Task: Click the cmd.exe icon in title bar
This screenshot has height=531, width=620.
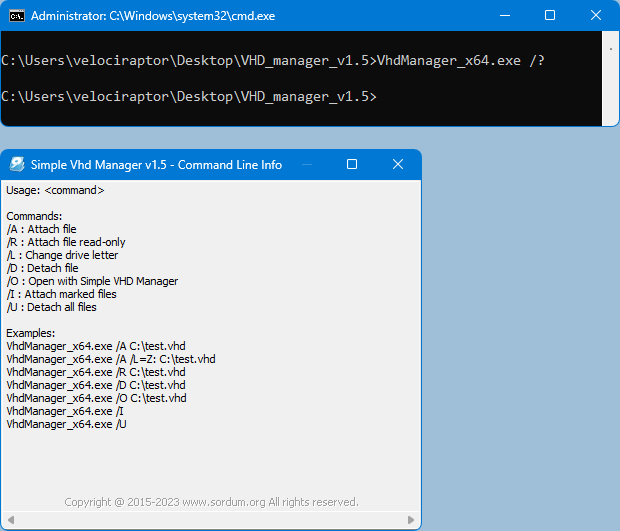Action: [x=17, y=16]
